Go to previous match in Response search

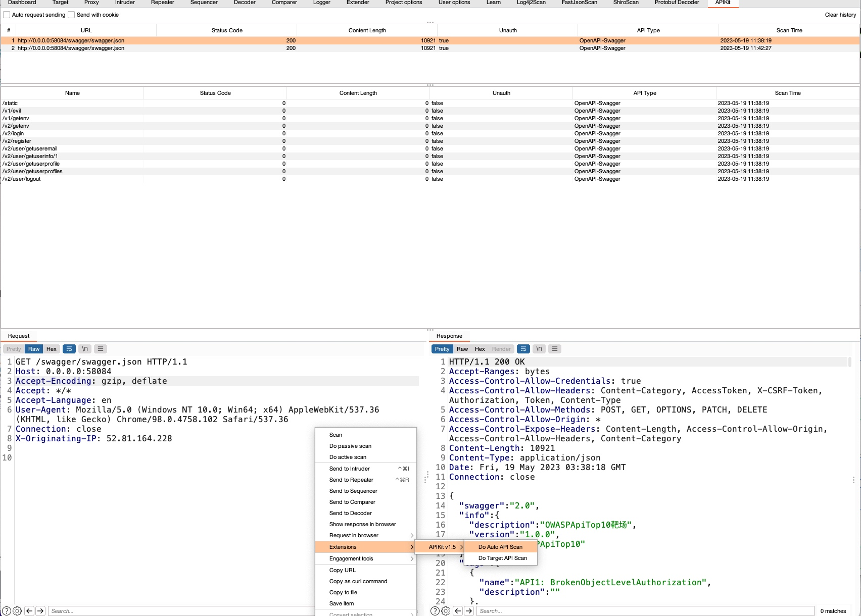[458, 611]
